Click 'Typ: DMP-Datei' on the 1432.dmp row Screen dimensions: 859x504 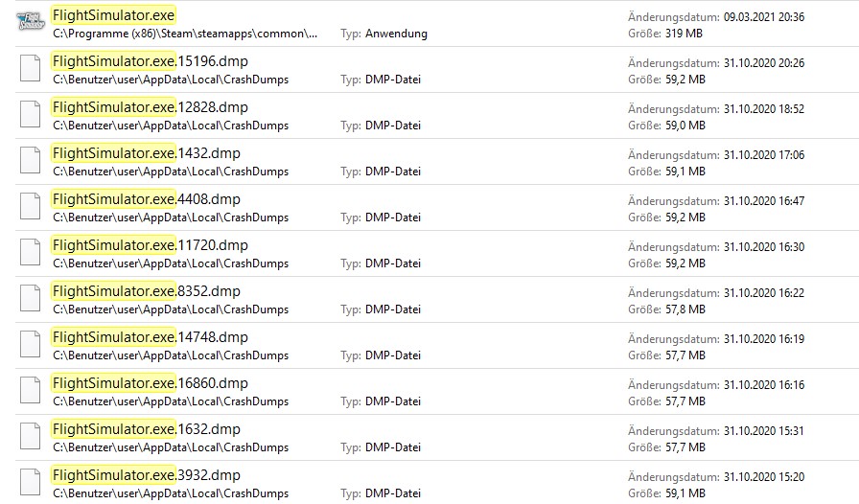click(x=381, y=172)
